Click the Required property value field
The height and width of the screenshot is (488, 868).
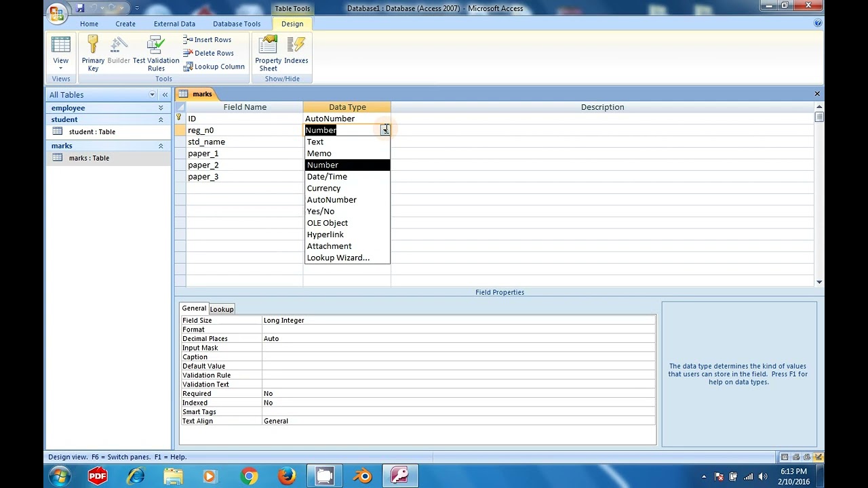458,393
